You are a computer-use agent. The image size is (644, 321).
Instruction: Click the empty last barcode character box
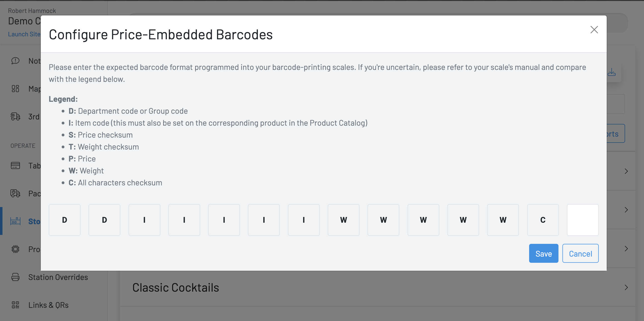click(583, 220)
